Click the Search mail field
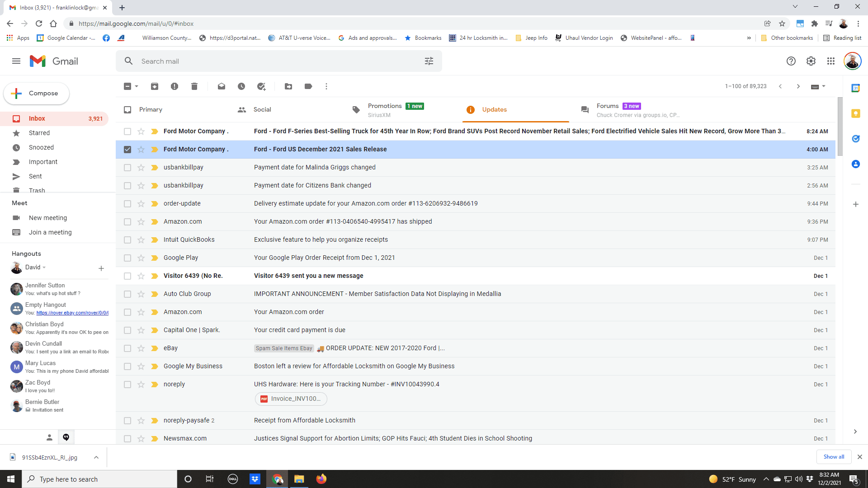This screenshot has width=868, height=488. point(279,61)
